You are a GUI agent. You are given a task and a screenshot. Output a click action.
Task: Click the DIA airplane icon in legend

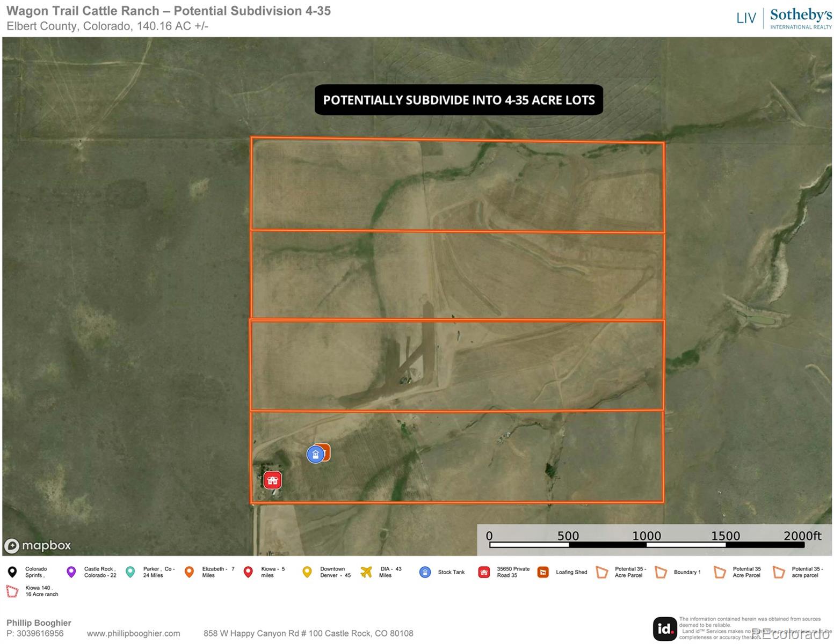[x=366, y=572]
